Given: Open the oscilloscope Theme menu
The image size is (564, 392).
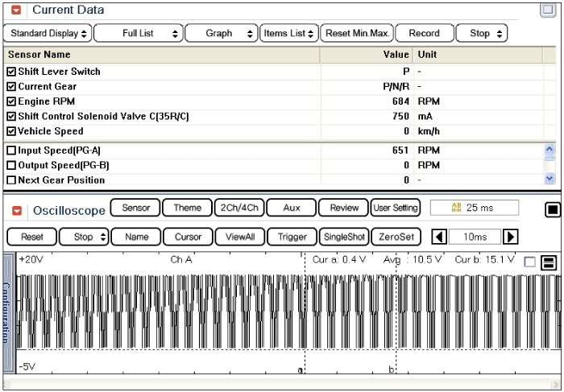Looking at the screenshot, I should point(187,208).
